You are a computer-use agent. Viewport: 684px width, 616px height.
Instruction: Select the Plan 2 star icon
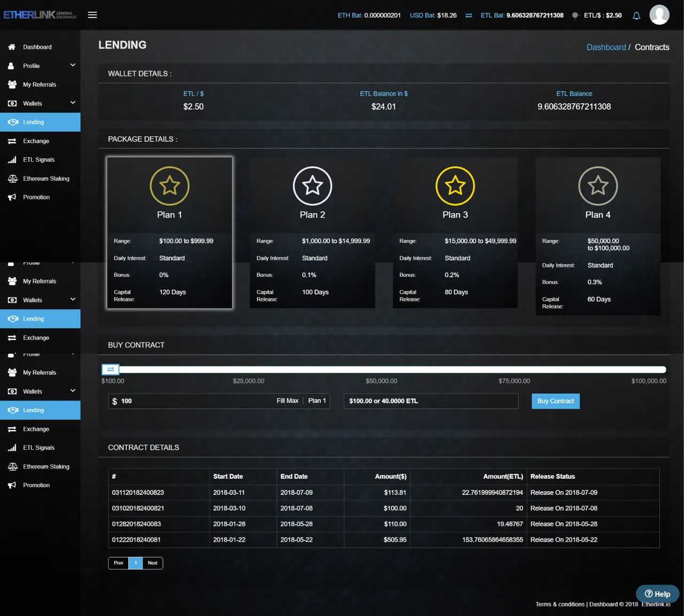[313, 186]
